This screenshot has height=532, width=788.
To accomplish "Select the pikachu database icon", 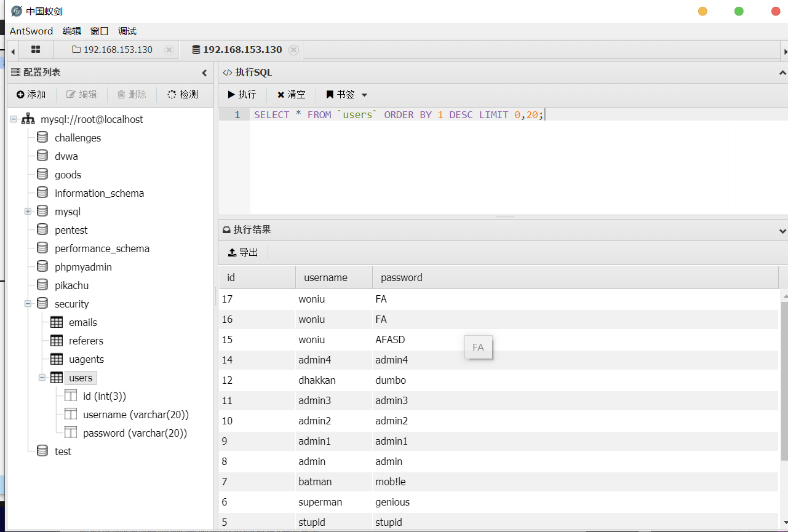I will point(42,285).
